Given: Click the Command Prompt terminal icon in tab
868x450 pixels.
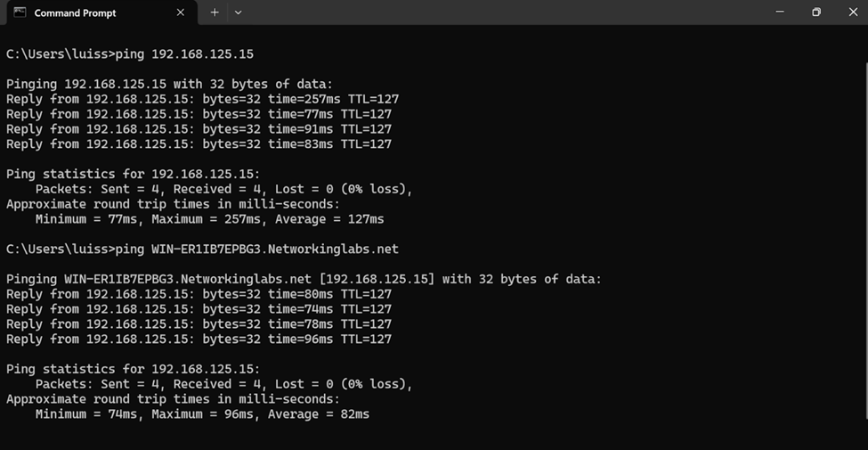Looking at the screenshot, I should (20, 12).
